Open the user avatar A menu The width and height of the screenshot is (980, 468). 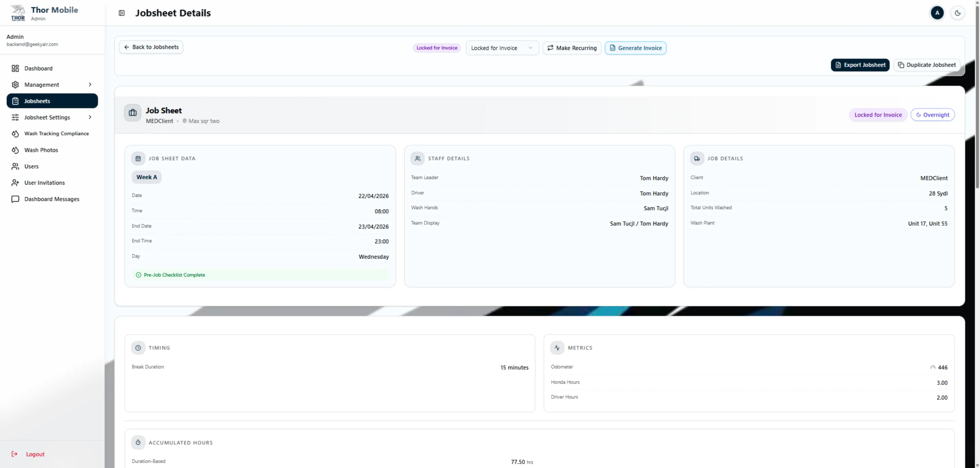click(937, 13)
